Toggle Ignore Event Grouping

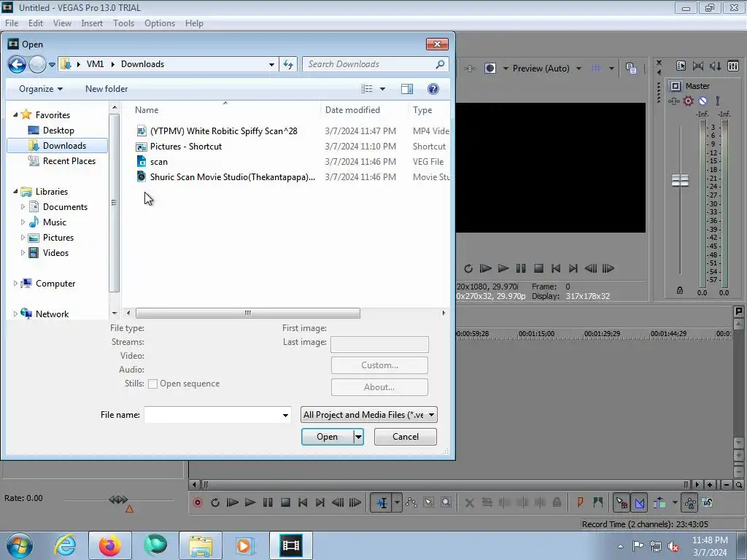pos(708,502)
